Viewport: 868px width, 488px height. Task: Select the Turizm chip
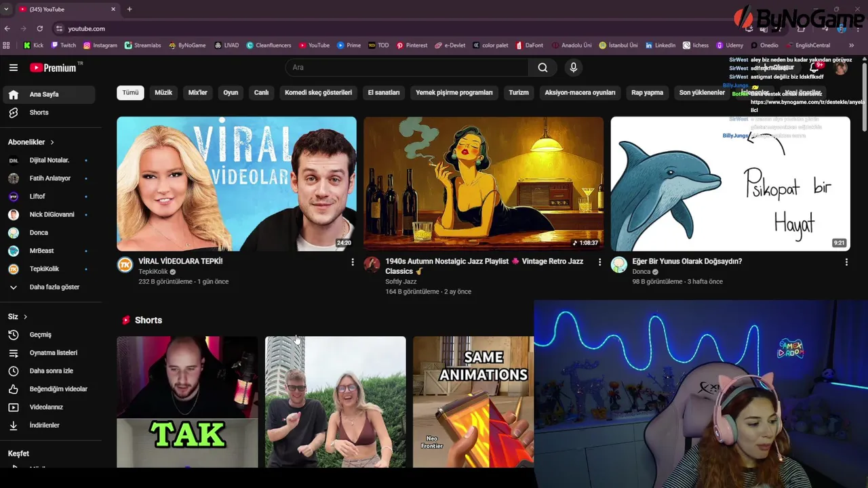[x=519, y=93]
